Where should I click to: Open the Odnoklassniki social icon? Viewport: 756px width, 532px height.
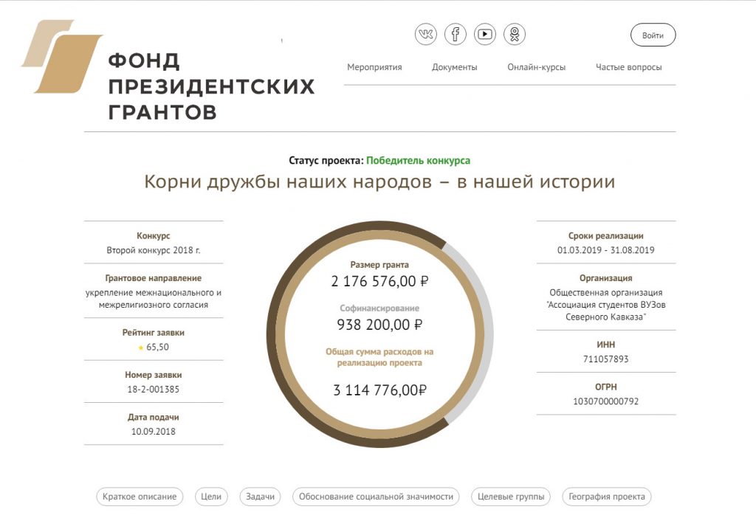[515, 34]
